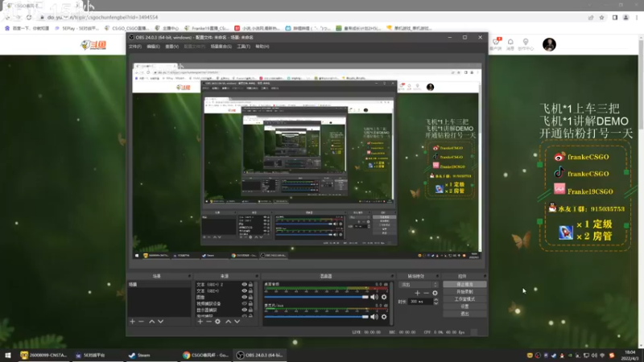Move source down with the down arrow
Viewport: 644px width, 362px height.
click(x=237, y=321)
